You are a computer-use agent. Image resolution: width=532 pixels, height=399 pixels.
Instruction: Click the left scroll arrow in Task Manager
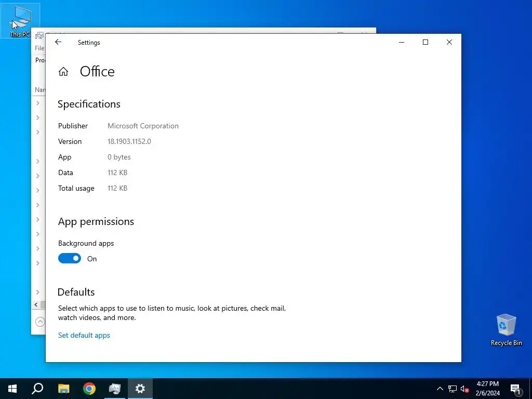[36, 304]
